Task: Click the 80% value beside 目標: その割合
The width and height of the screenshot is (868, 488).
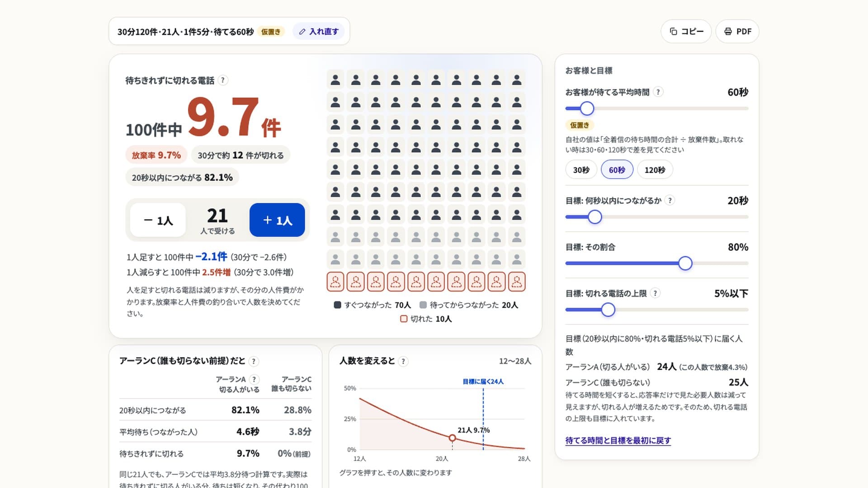Action: tap(738, 247)
